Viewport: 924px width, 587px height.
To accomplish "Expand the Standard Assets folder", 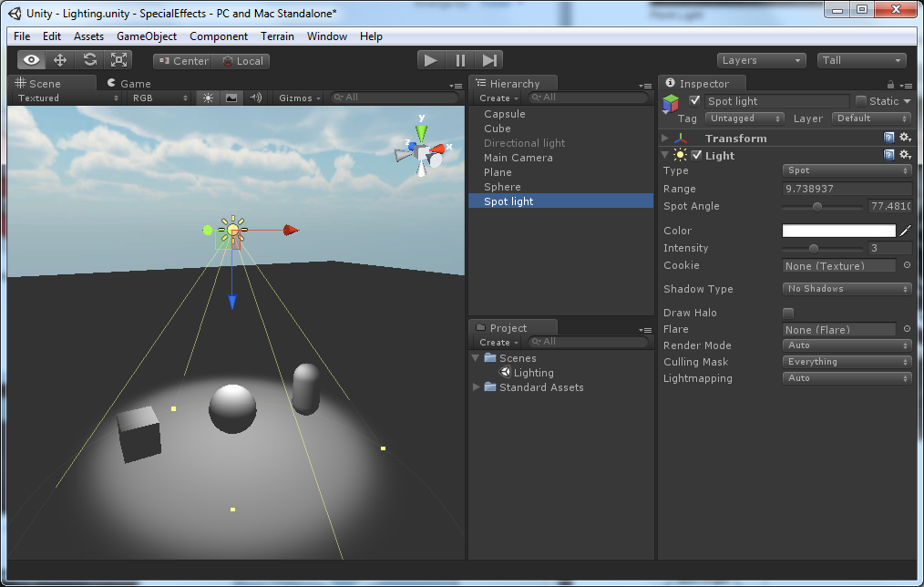I will pyautogui.click(x=477, y=387).
